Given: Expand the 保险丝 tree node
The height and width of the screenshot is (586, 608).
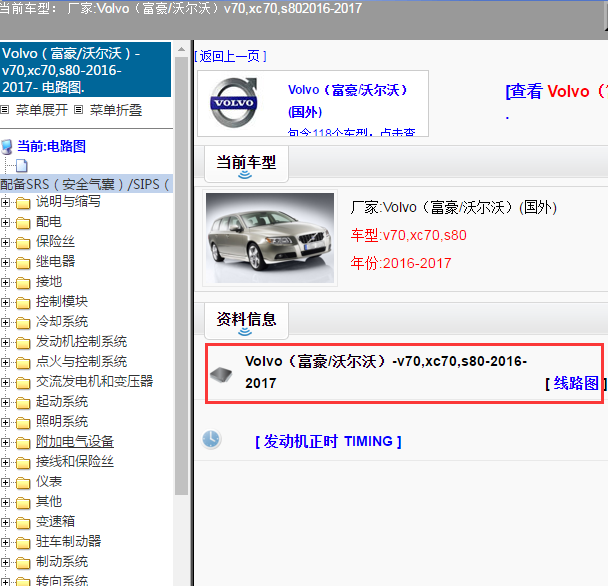Looking at the screenshot, I should point(5,242).
